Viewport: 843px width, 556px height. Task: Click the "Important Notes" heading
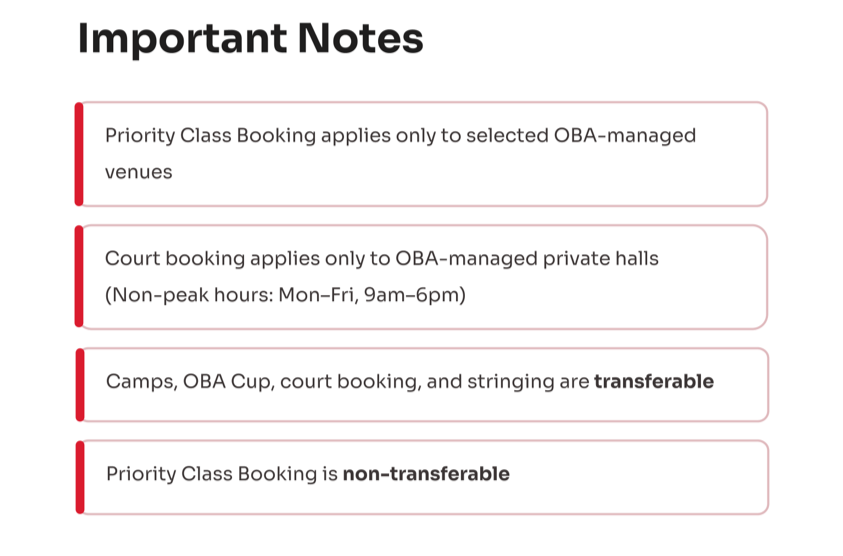[x=250, y=40]
